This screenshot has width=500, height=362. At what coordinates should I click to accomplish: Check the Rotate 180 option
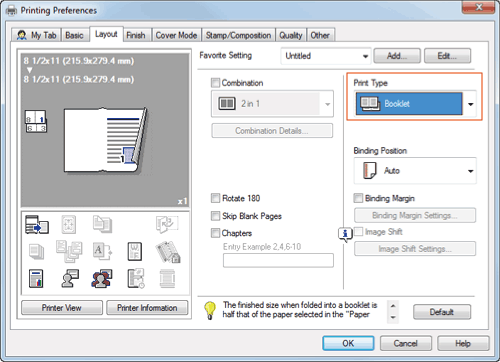(x=215, y=198)
